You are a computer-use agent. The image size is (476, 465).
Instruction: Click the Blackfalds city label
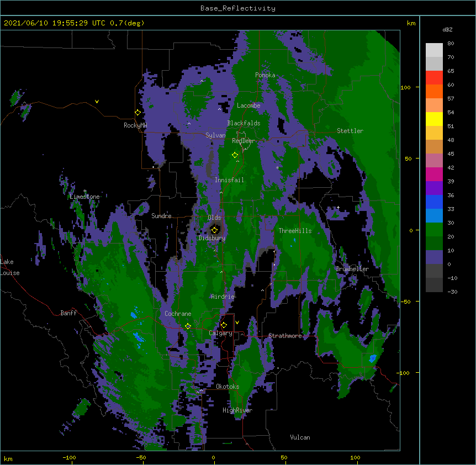pyautogui.click(x=244, y=123)
